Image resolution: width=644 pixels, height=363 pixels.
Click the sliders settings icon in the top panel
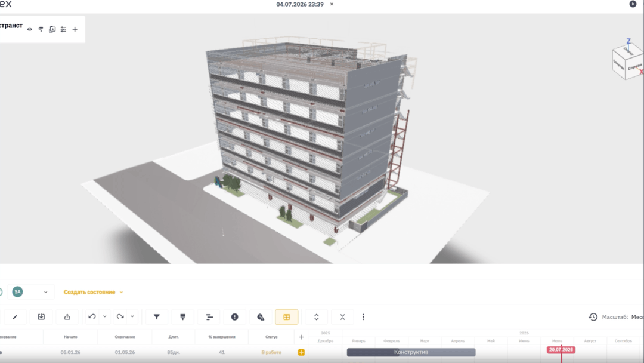click(63, 29)
